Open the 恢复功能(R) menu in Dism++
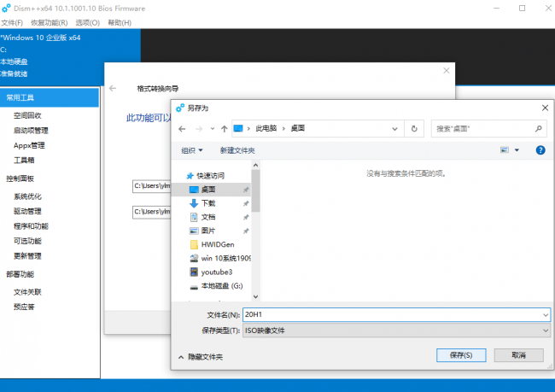Viewport: 555px width, 392px height. click(50, 23)
